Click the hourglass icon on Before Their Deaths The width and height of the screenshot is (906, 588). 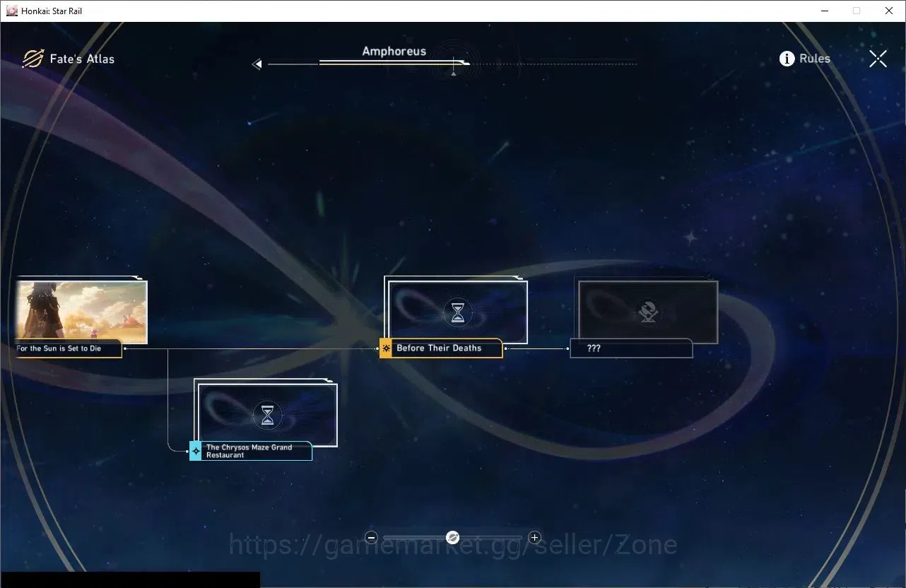pyautogui.click(x=458, y=312)
